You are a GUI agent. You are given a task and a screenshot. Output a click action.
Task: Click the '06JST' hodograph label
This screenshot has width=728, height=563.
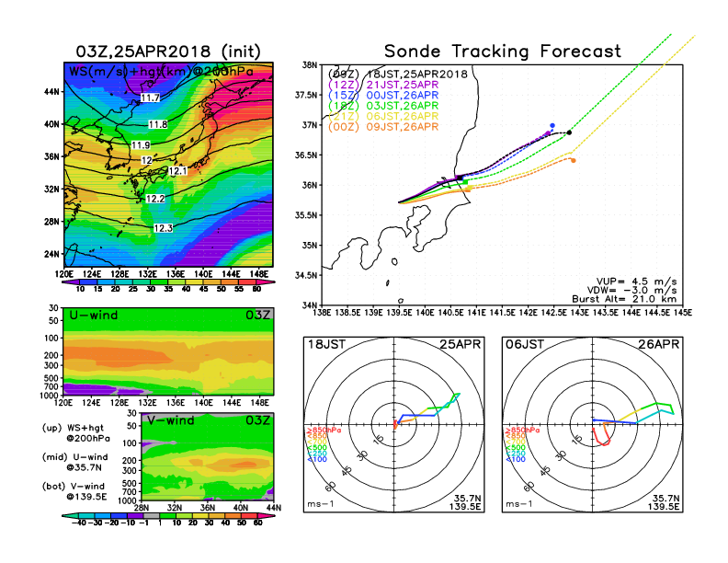(525, 344)
